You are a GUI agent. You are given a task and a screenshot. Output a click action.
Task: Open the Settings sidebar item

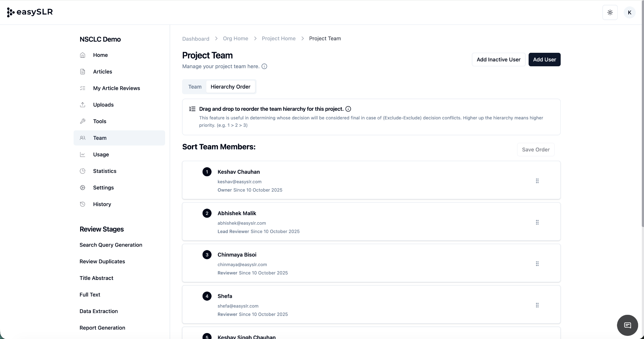pos(103,188)
